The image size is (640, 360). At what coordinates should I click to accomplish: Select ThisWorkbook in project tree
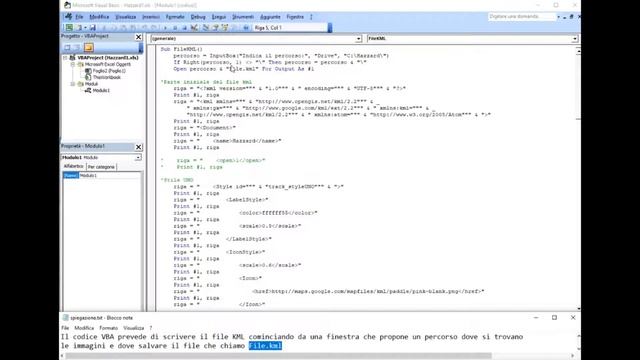point(107,78)
